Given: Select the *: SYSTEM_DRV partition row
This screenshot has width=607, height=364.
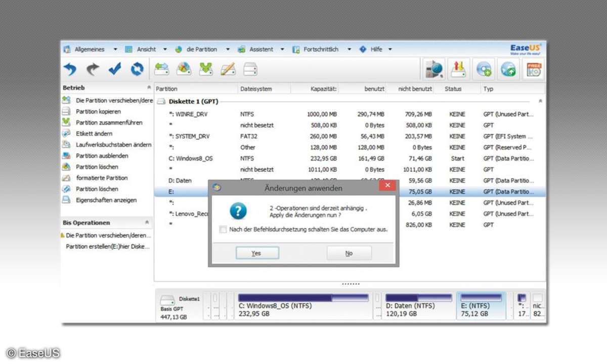Looking at the screenshot, I should pos(350,136).
